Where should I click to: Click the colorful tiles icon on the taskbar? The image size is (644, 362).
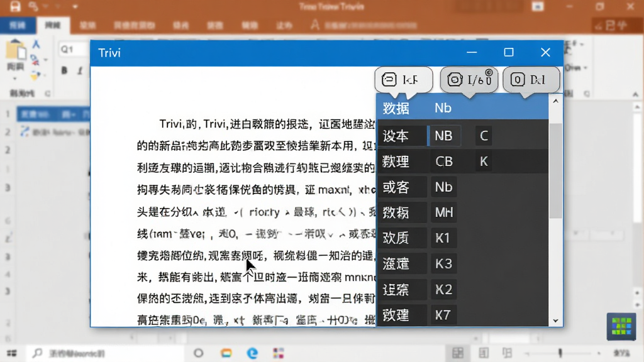(279, 353)
